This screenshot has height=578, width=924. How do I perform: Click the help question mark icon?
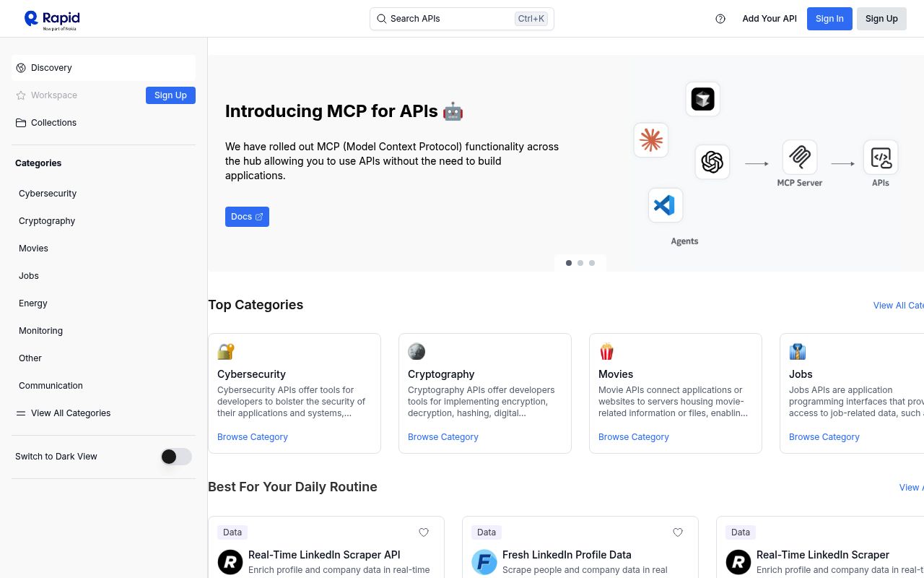pos(720,19)
